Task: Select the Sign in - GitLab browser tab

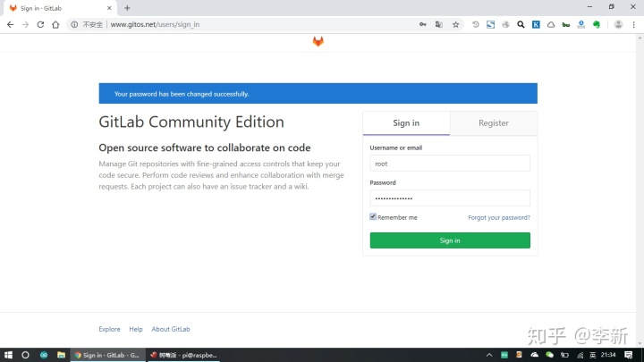Action: pyautogui.click(x=59, y=8)
